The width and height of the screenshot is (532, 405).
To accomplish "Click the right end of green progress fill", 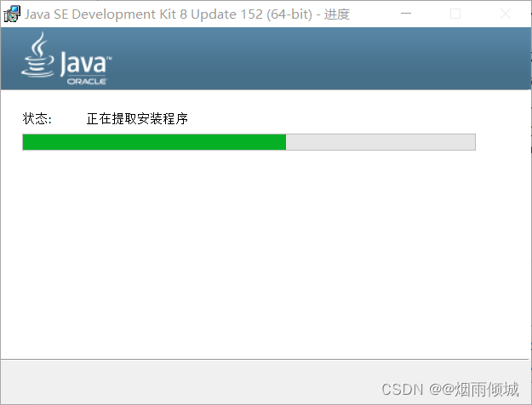I will (284, 142).
